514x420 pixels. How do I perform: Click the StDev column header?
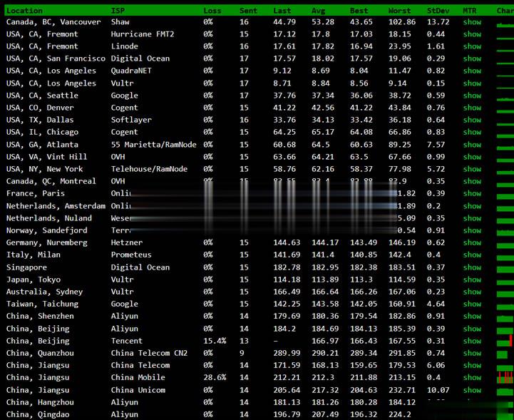click(438, 11)
